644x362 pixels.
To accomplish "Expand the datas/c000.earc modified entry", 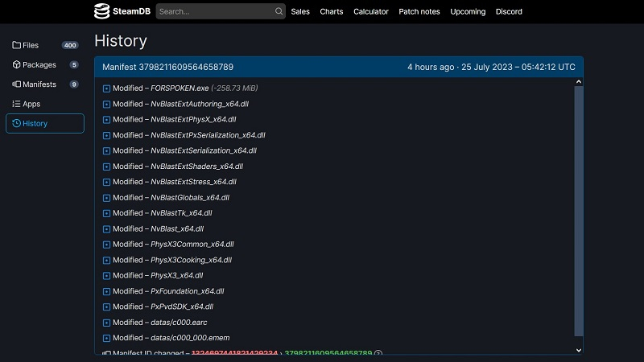I will [x=106, y=323].
